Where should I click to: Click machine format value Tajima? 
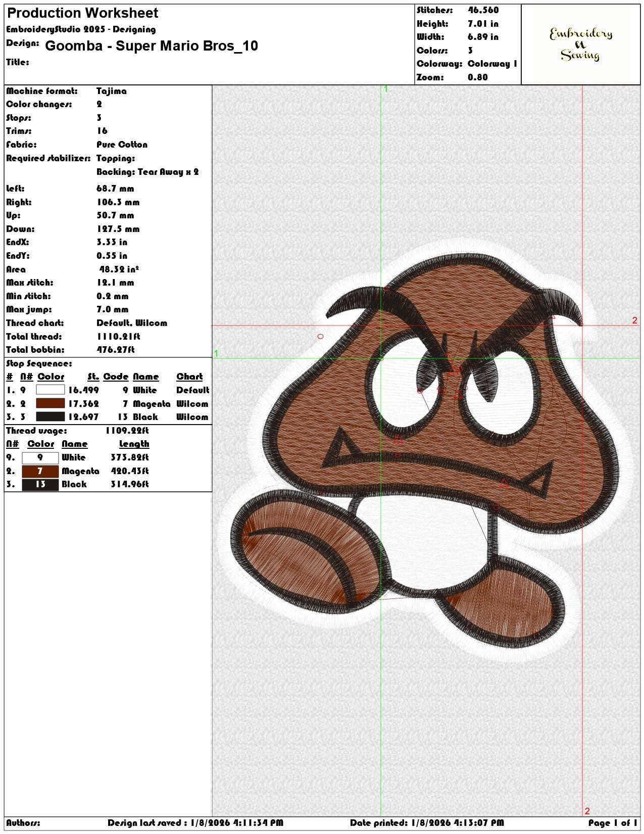click(x=112, y=91)
